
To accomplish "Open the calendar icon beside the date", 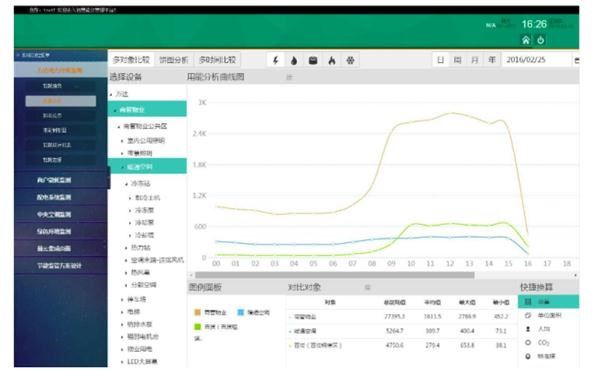I will (x=577, y=60).
